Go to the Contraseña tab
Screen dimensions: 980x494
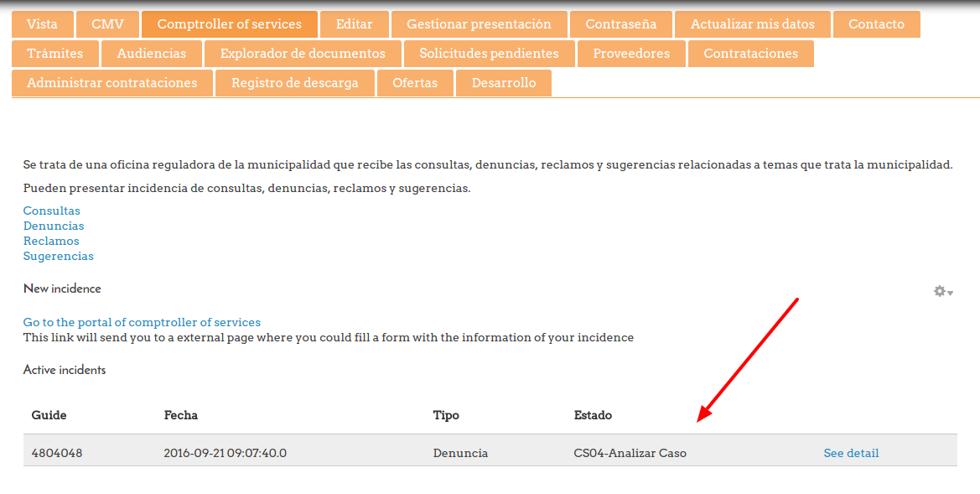621,24
